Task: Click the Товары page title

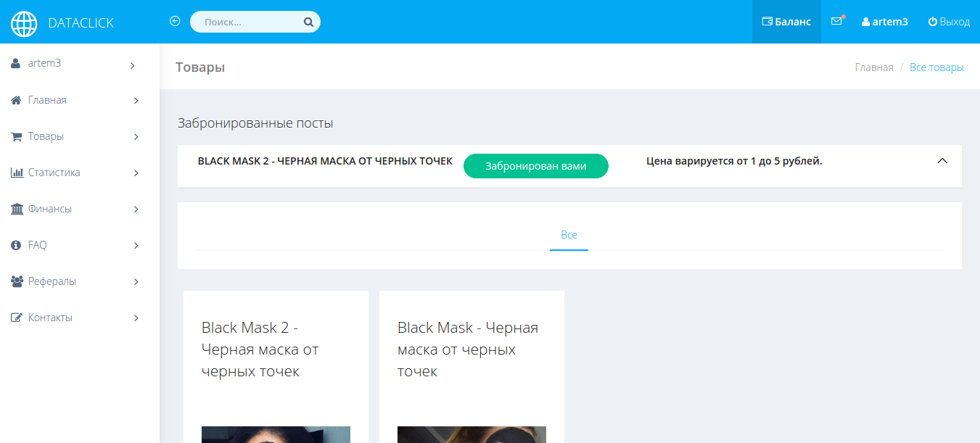Action: coord(200,67)
